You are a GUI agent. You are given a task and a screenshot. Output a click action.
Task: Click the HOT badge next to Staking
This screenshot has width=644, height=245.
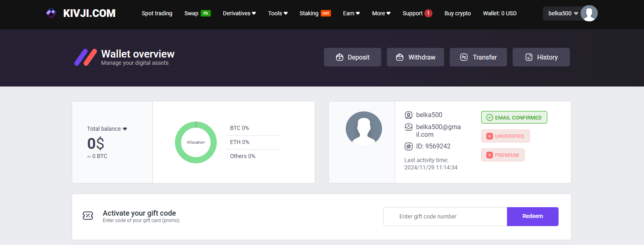[x=326, y=13]
